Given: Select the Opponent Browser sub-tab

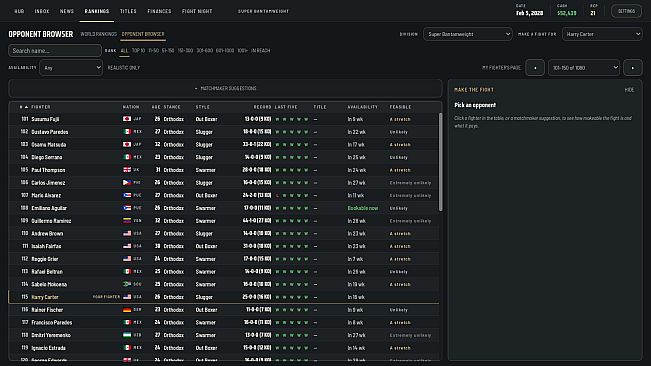Looking at the screenshot, I should [143, 34].
